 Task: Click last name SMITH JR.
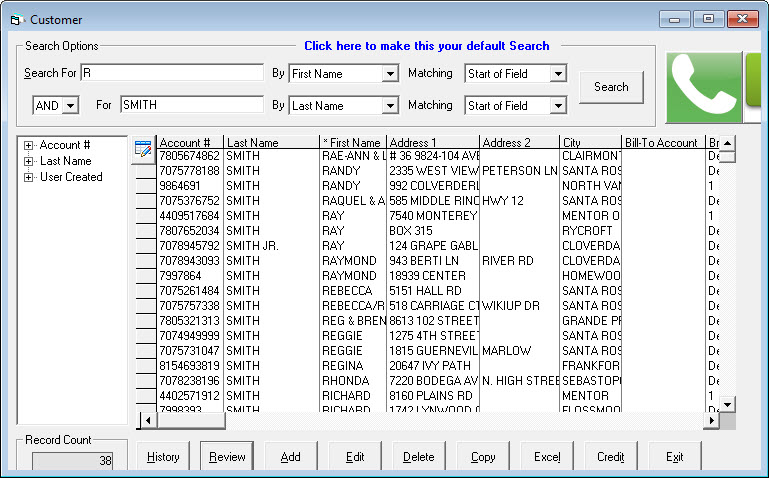(x=271, y=246)
